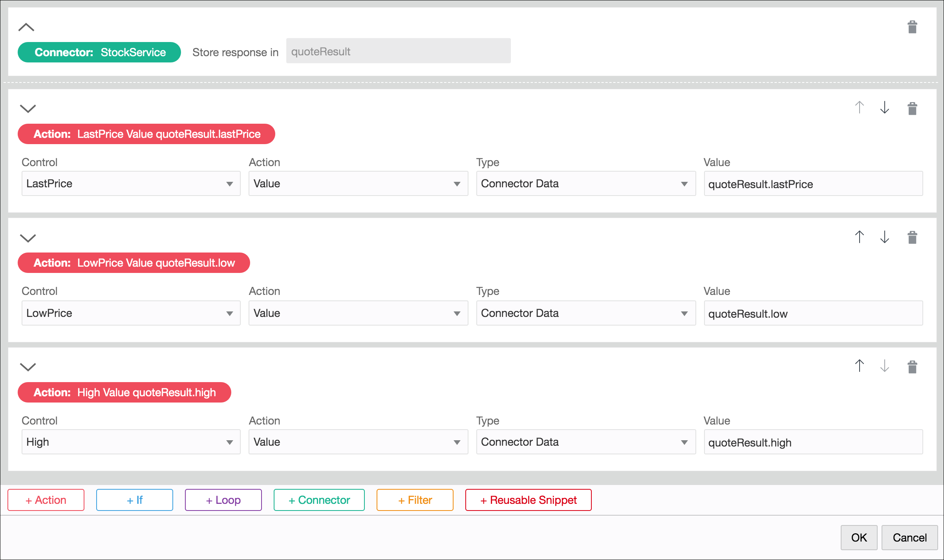Click the Connector: StockService label pill
Viewport: 944px width, 560px height.
point(99,52)
